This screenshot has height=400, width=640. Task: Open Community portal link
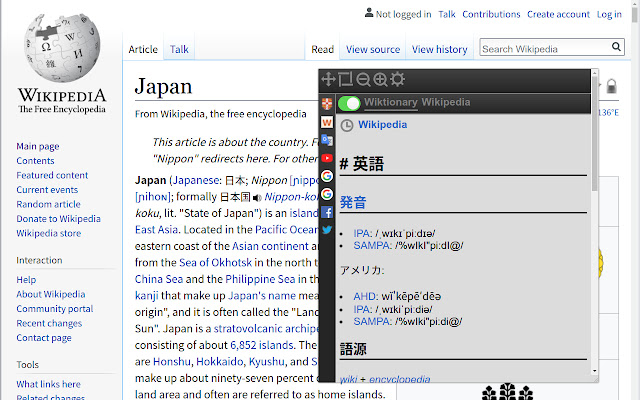pyautogui.click(x=55, y=309)
